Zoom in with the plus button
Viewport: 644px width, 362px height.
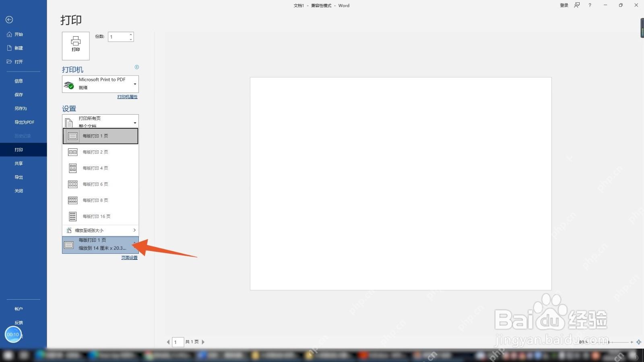pos(632,342)
